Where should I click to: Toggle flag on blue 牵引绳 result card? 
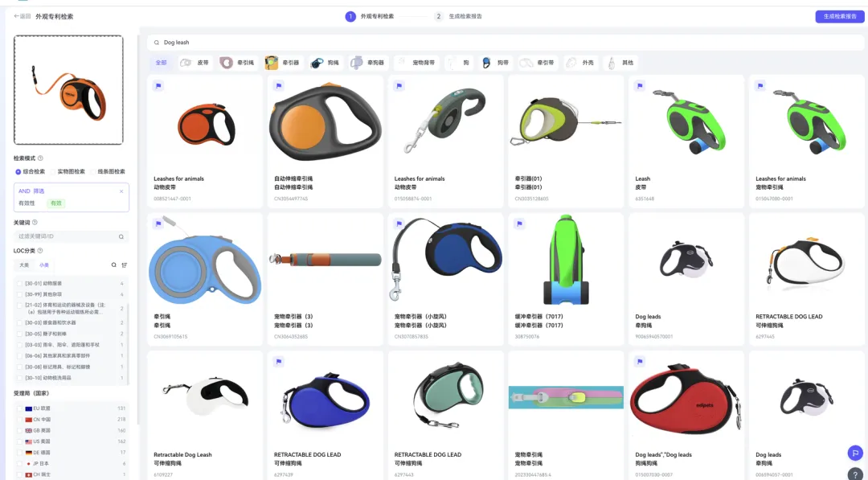tap(158, 224)
